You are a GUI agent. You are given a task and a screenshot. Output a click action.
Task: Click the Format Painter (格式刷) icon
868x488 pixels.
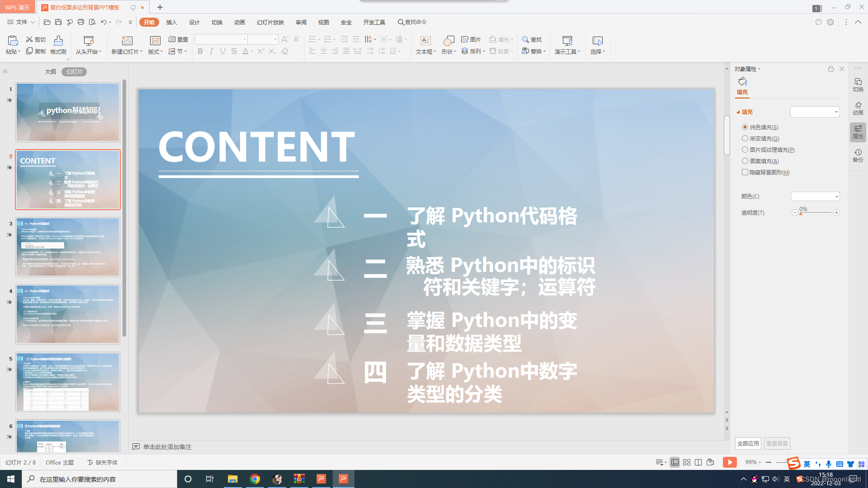58,41
